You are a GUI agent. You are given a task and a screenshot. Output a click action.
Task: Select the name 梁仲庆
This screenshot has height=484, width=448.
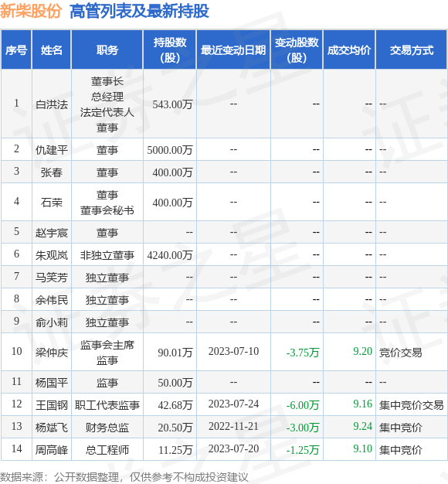tap(52, 353)
